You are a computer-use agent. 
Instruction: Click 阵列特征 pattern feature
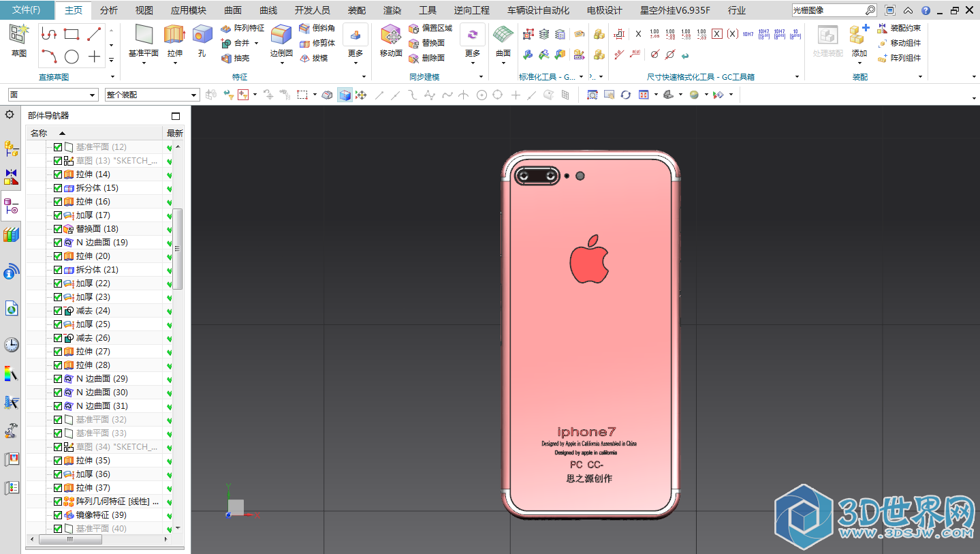coord(242,28)
